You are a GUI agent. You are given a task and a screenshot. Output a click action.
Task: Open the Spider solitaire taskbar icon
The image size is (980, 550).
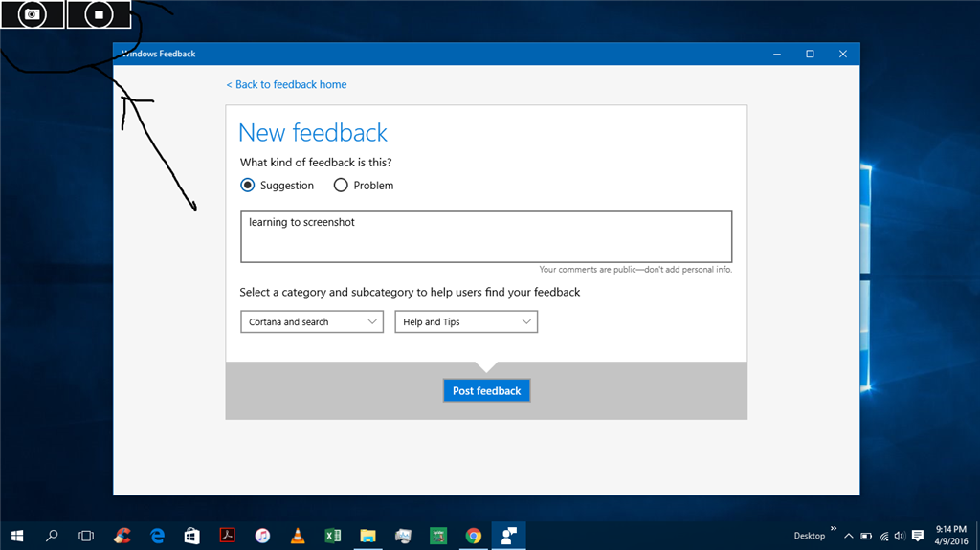click(x=438, y=536)
